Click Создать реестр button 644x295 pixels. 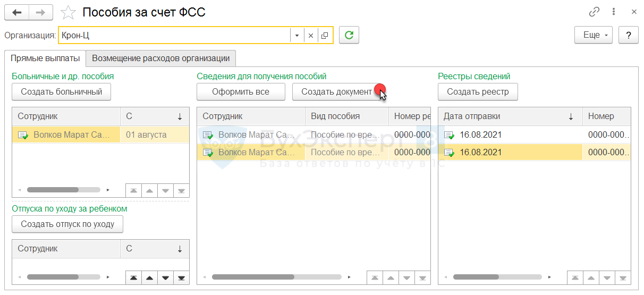(x=478, y=91)
